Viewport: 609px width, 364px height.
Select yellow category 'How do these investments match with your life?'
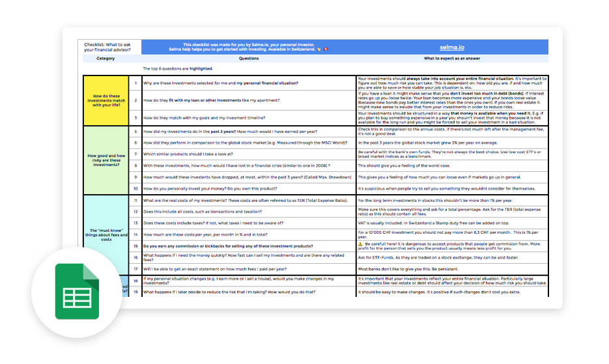[106, 101]
